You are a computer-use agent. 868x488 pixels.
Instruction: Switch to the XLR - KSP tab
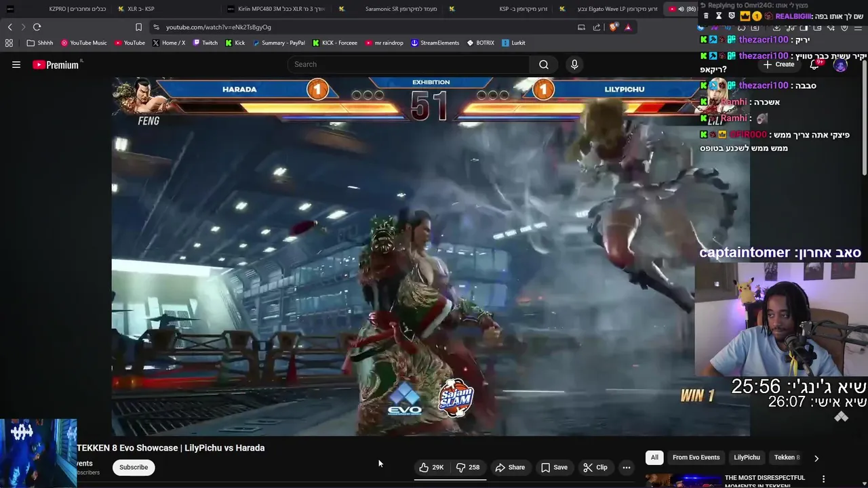point(165,9)
